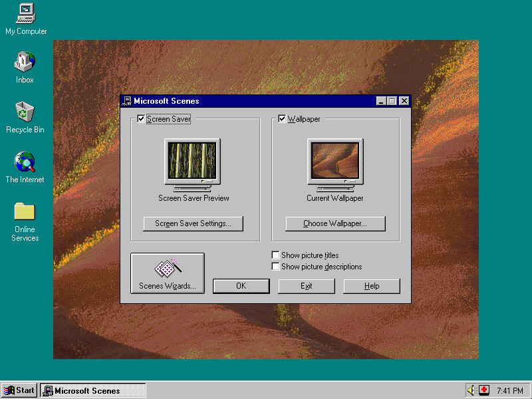The height and width of the screenshot is (399, 532).
Task: Open Screen Saver Settings
Action: coord(193,223)
